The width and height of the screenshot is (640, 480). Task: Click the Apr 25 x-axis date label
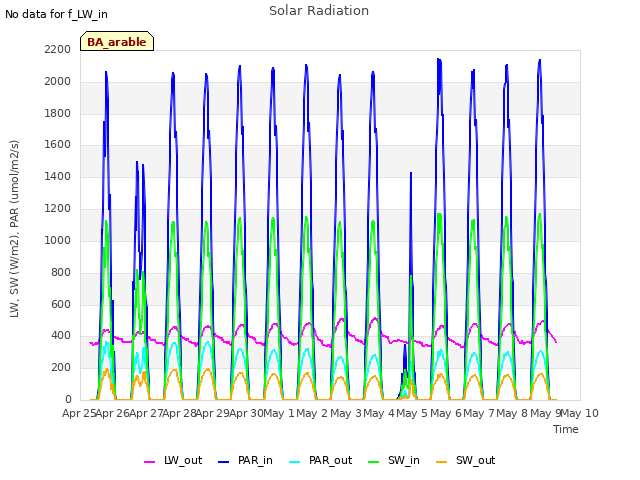pos(79,413)
